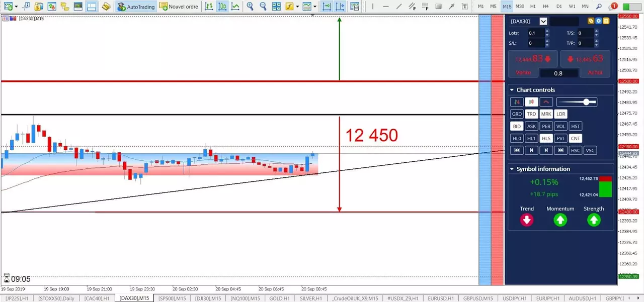Image resolution: width=644 pixels, height=302 pixels.
Task: Switch to M30 timeframe
Action: 520,7
